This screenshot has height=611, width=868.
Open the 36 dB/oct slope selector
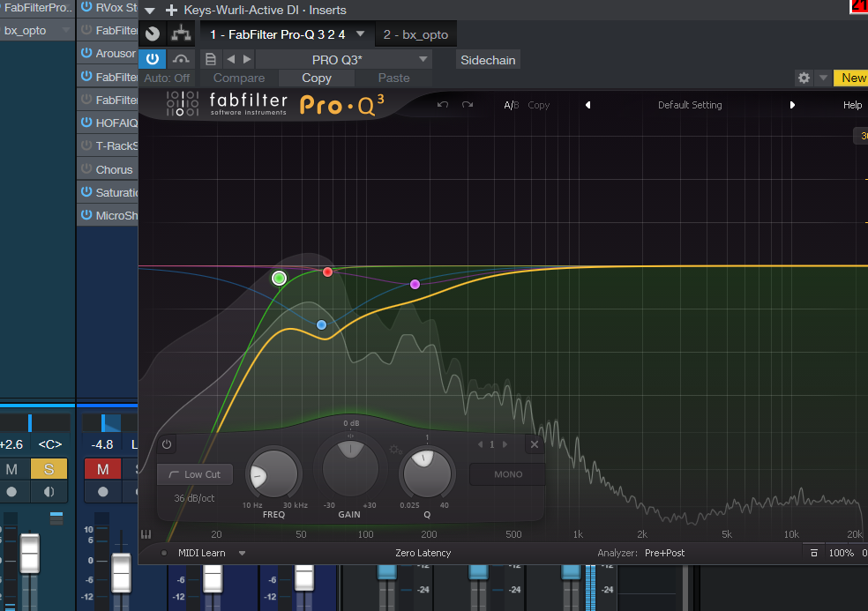pos(194,498)
